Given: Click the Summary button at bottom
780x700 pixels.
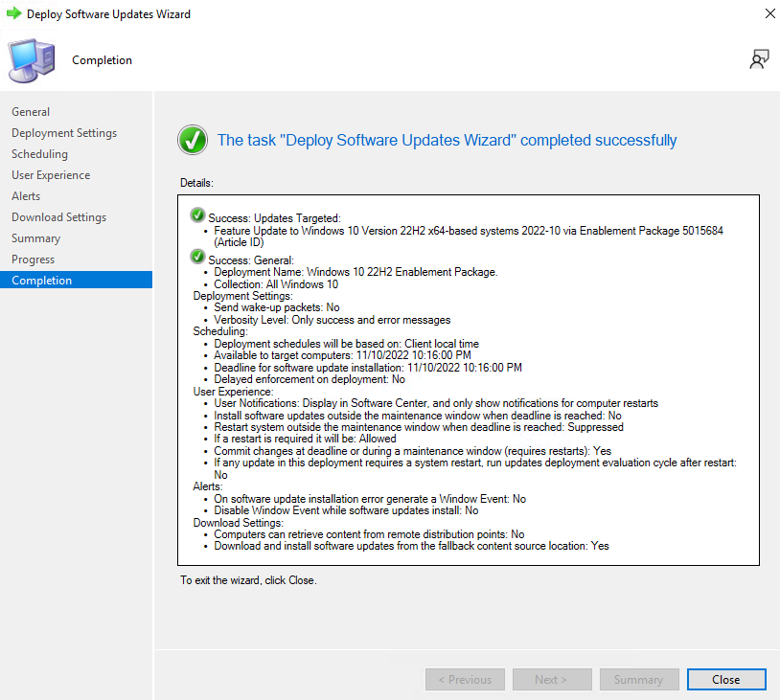Looking at the screenshot, I should (x=639, y=679).
